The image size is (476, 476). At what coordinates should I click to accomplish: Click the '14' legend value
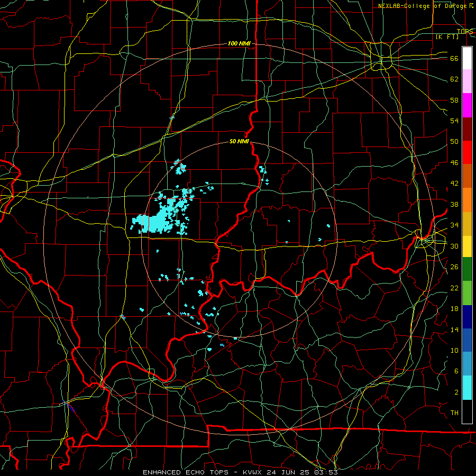pyautogui.click(x=454, y=329)
